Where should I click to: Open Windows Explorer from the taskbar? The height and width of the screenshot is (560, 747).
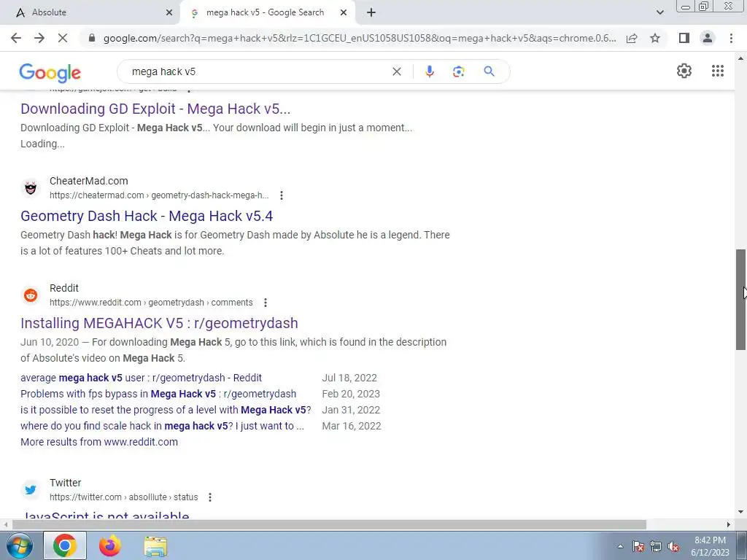coord(155,545)
